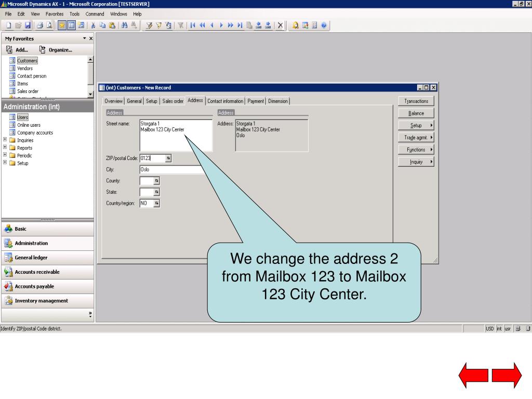
Task: Click the Paste clipboard icon
Action: coord(112,25)
